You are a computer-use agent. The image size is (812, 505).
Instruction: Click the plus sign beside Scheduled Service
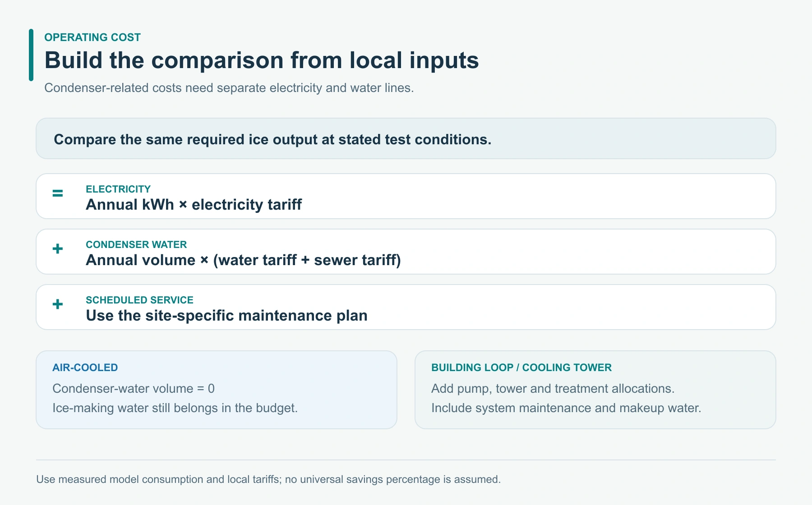coord(58,304)
